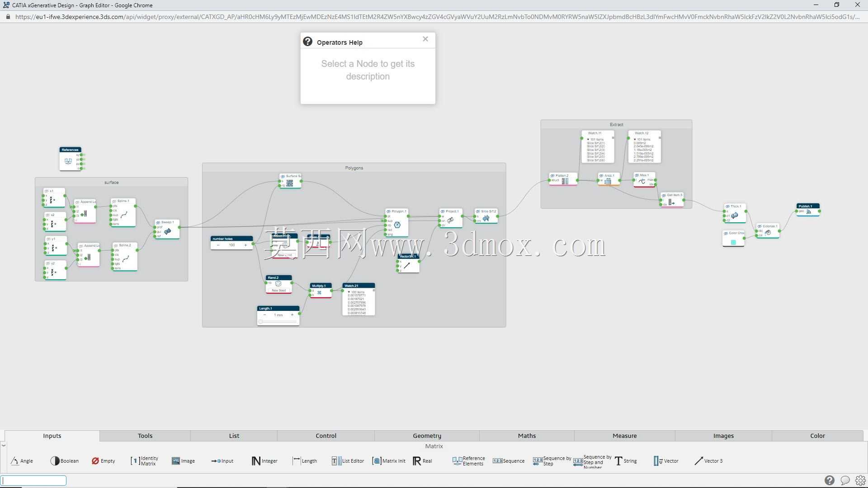Click New Seed on Rand.2 node
Screen dimensions: 868x488
279,291
